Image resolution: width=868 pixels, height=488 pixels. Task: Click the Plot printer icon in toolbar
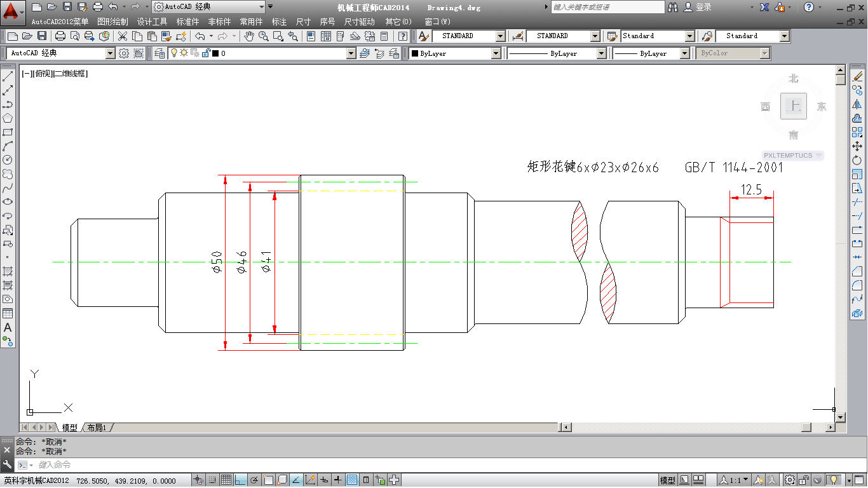pyautogui.click(x=62, y=36)
